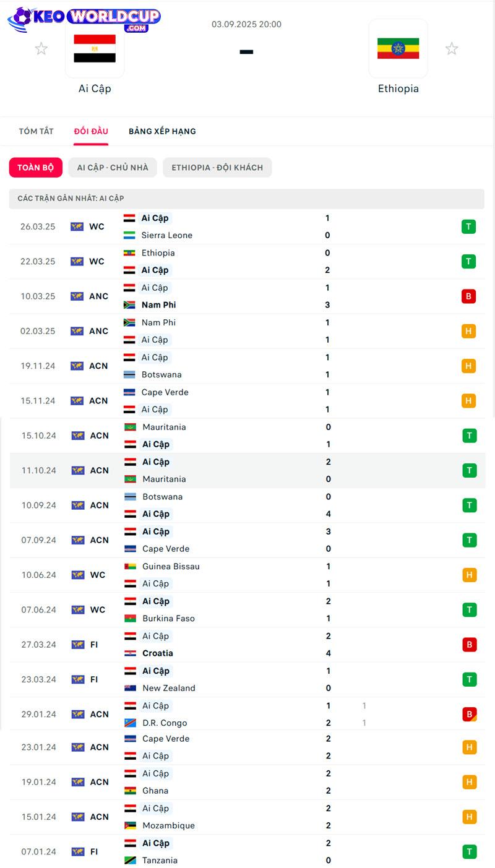Favorite Ethiopia with the right star

point(452,49)
